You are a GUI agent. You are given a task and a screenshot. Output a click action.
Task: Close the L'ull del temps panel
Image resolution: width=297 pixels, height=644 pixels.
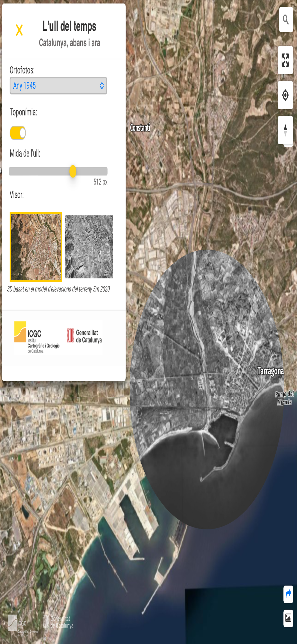(x=19, y=30)
